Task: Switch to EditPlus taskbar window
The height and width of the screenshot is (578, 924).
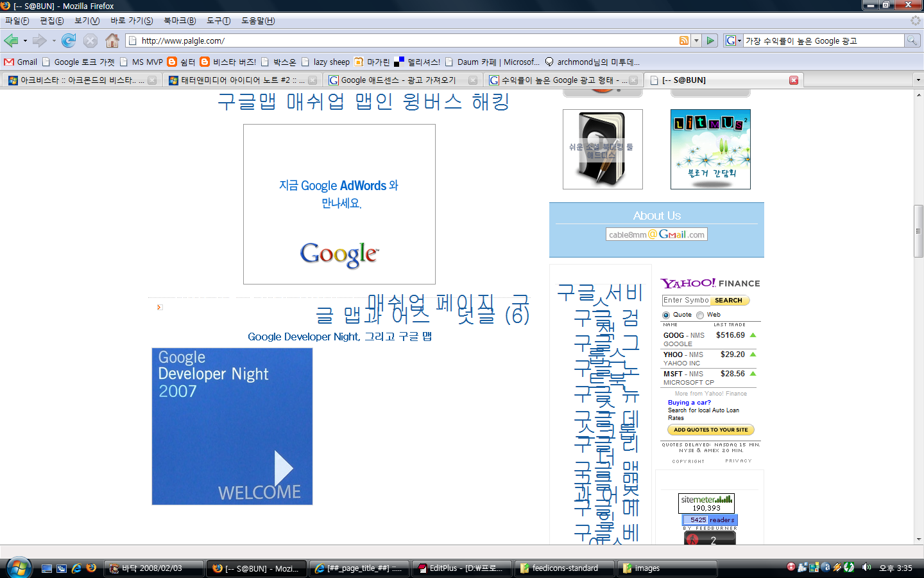Action: pyautogui.click(x=461, y=568)
